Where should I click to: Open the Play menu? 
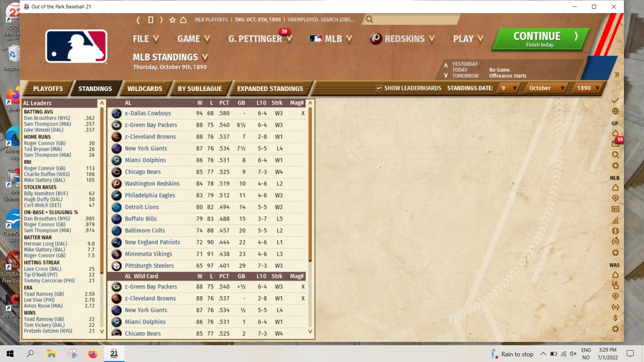(468, 39)
